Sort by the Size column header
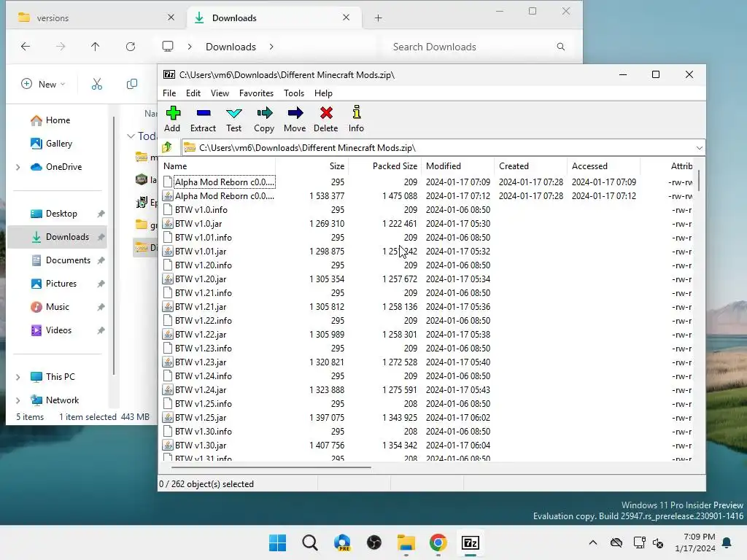 [312, 166]
